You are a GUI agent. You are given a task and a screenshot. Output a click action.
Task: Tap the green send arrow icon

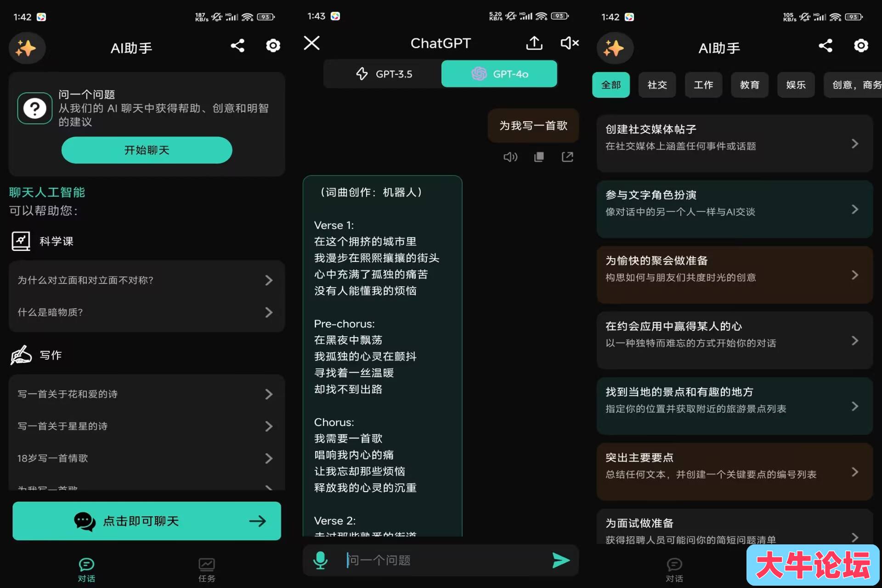[561, 560]
